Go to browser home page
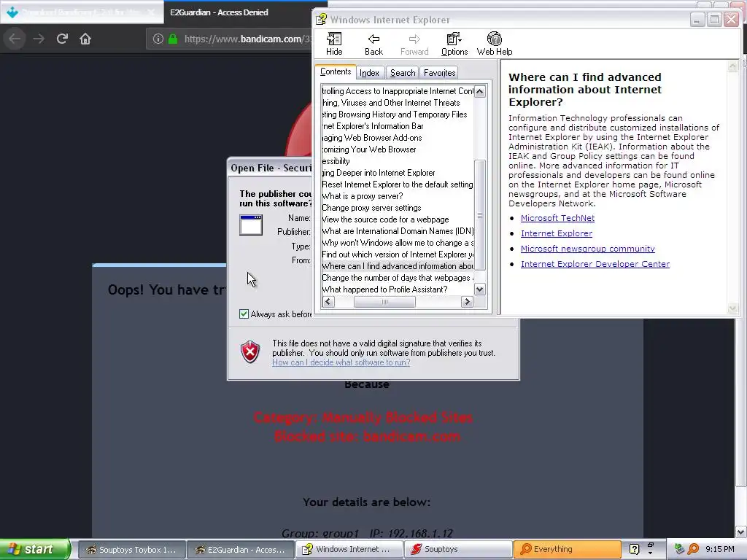The image size is (747, 560). 85,39
